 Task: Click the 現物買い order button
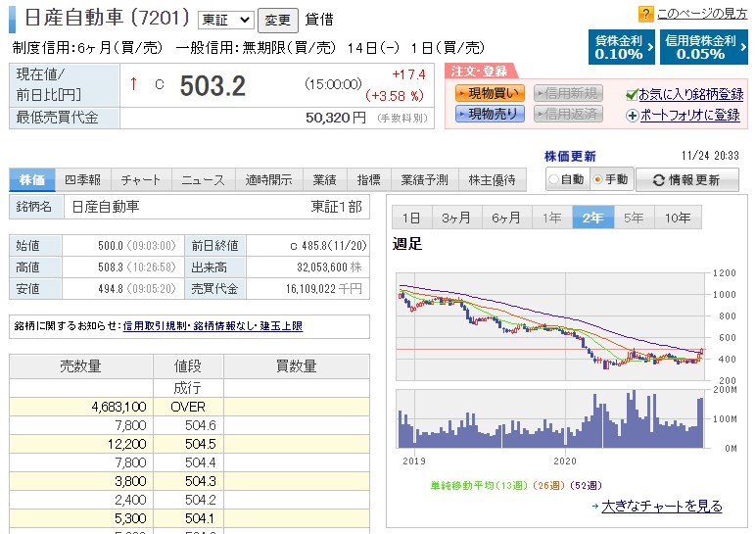coord(490,93)
